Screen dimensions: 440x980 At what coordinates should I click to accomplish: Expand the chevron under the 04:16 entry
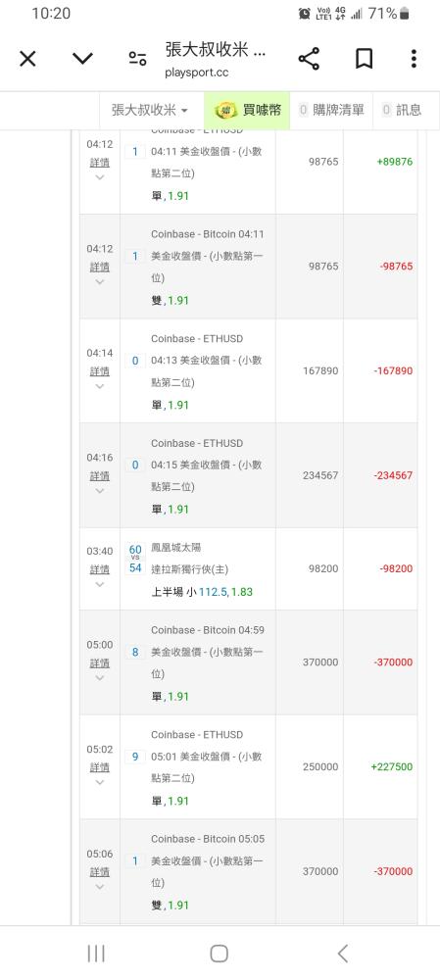(x=99, y=491)
